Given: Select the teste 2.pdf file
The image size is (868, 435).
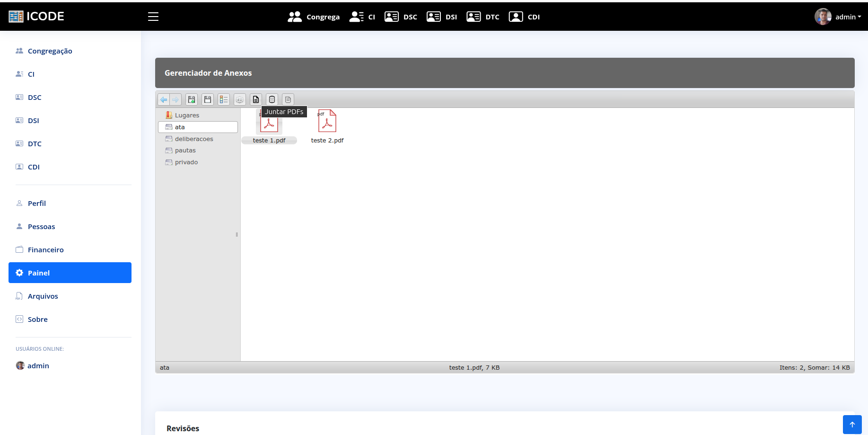Looking at the screenshot, I should tap(327, 126).
